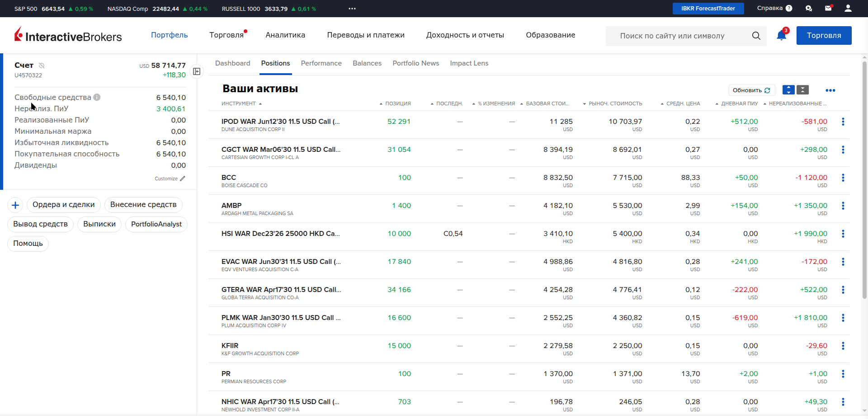Image resolution: width=868 pixels, height=419 pixels.
Task: Click the plus button above Вывод средств
Action: (15, 205)
